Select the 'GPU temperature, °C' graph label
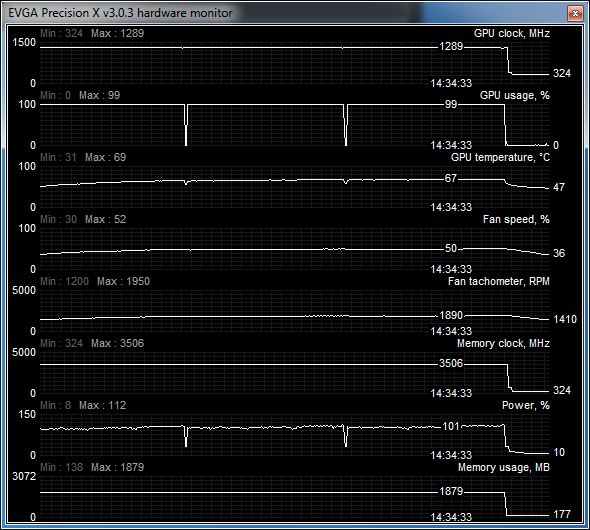The height and width of the screenshot is (530, 590). 500,158
